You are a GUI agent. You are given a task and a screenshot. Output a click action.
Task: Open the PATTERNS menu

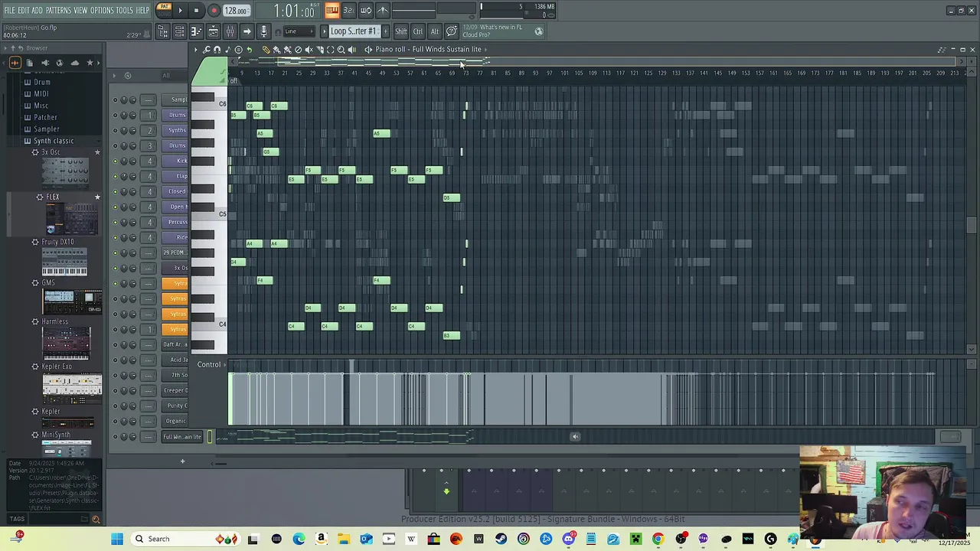point(58,10)
